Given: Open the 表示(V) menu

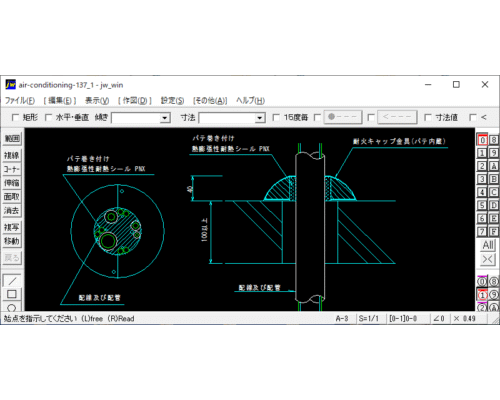Looking at the screenshot, I should 97,100.
